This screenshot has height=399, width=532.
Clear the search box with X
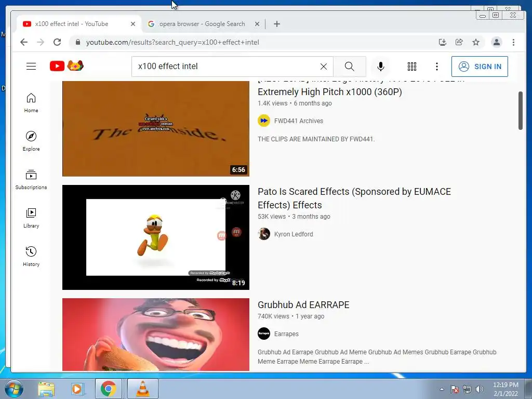(x=324, y=66)
